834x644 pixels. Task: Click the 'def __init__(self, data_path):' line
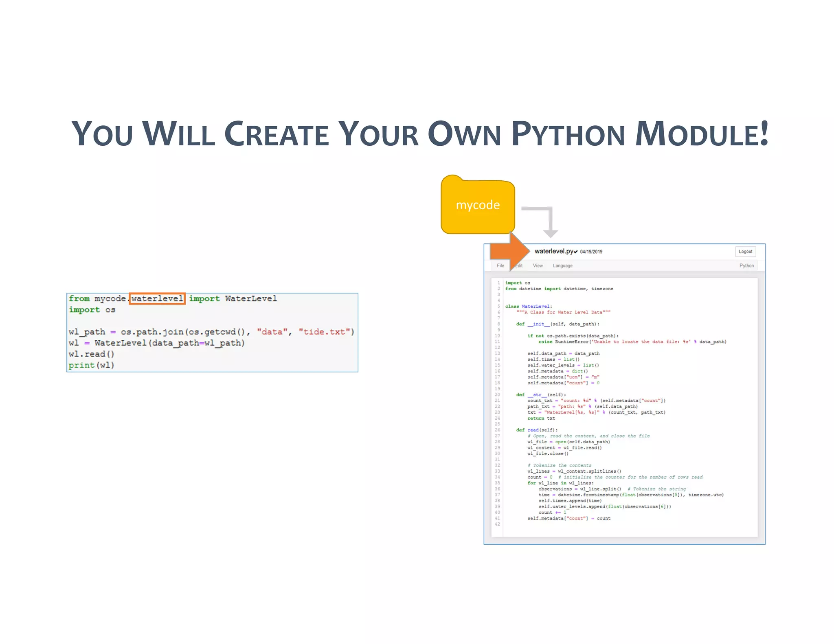pos(557,324)
